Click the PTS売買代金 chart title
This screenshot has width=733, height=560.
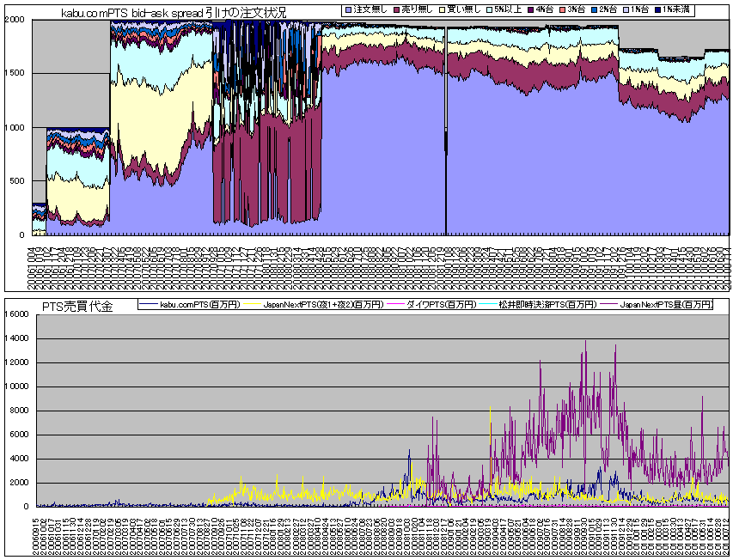77,306
